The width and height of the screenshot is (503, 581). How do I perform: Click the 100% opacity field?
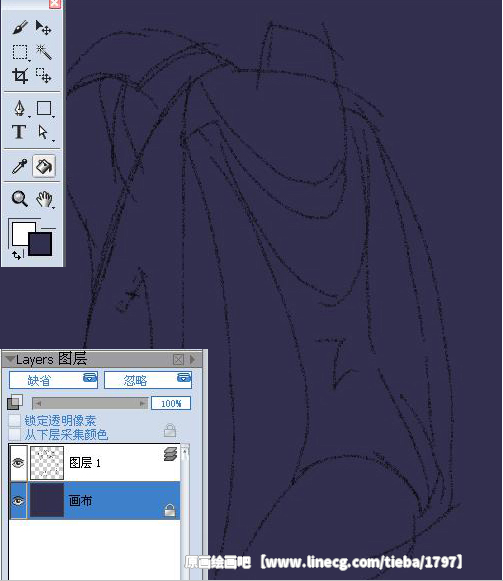tap(171, 403)
